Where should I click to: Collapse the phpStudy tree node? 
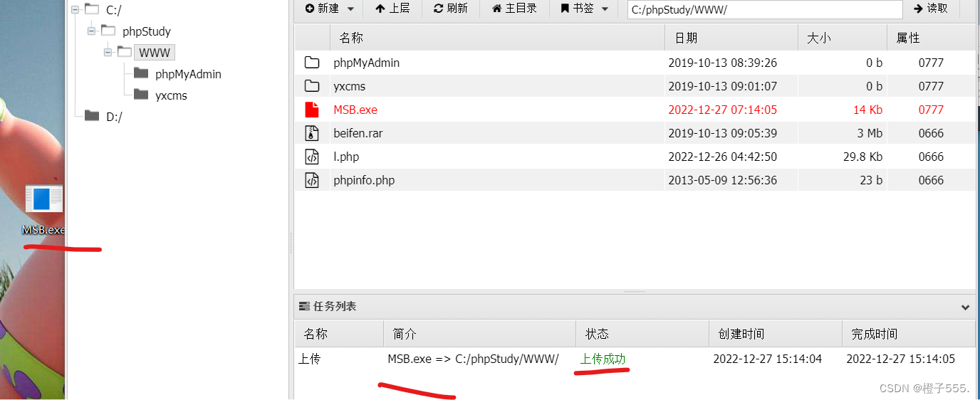coord(91,31)
